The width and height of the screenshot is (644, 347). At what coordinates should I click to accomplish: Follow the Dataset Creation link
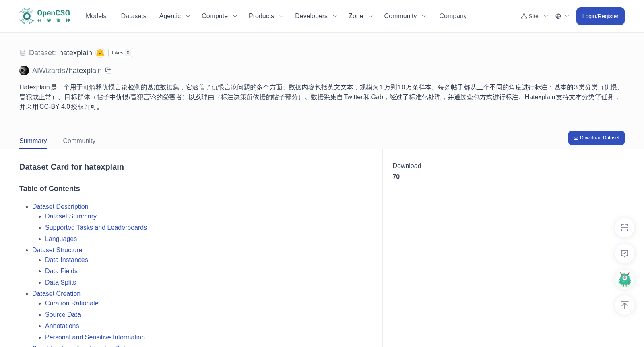(x=56, y=293)
